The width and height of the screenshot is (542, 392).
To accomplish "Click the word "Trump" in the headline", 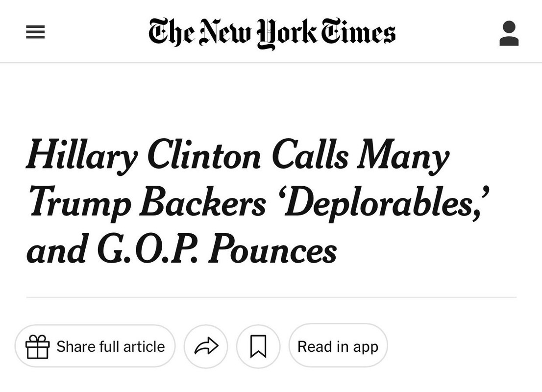I will coord(79,203).
